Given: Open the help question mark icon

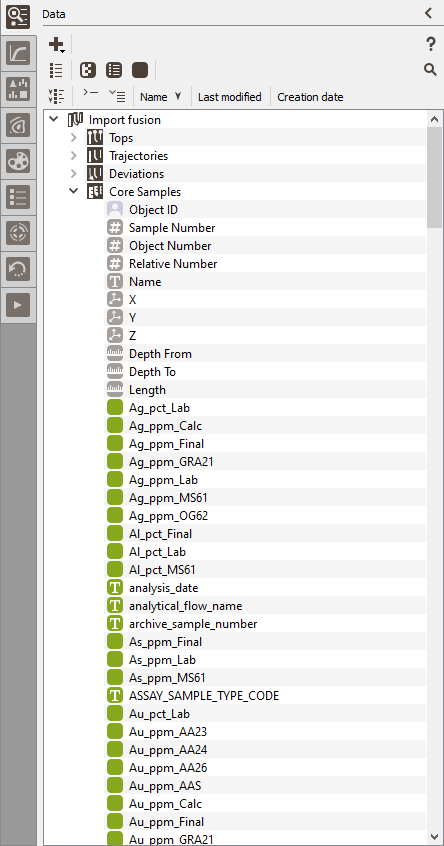Looking at the screenshot, I should click(431, 44).
